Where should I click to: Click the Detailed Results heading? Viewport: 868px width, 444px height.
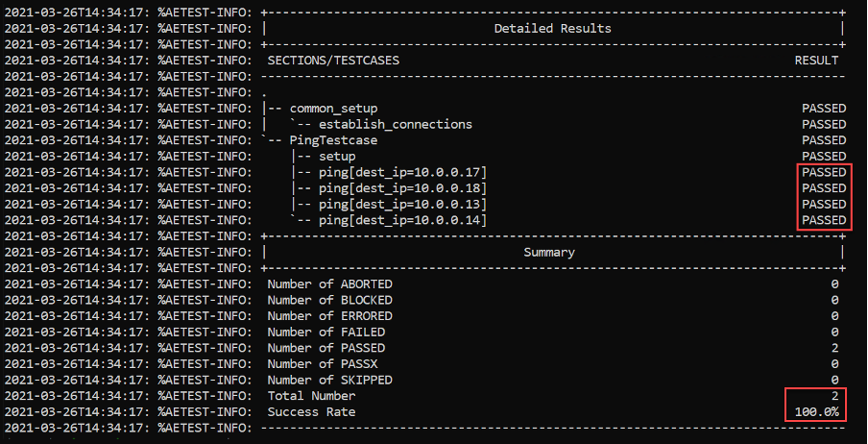(552, 28)
